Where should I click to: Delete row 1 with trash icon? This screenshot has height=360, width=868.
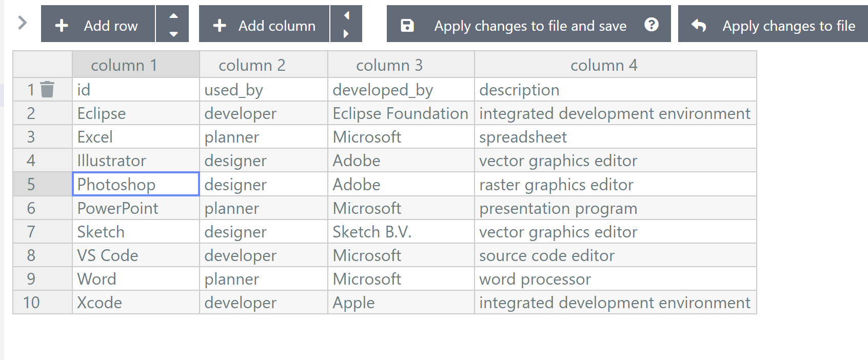coord(47,89)
